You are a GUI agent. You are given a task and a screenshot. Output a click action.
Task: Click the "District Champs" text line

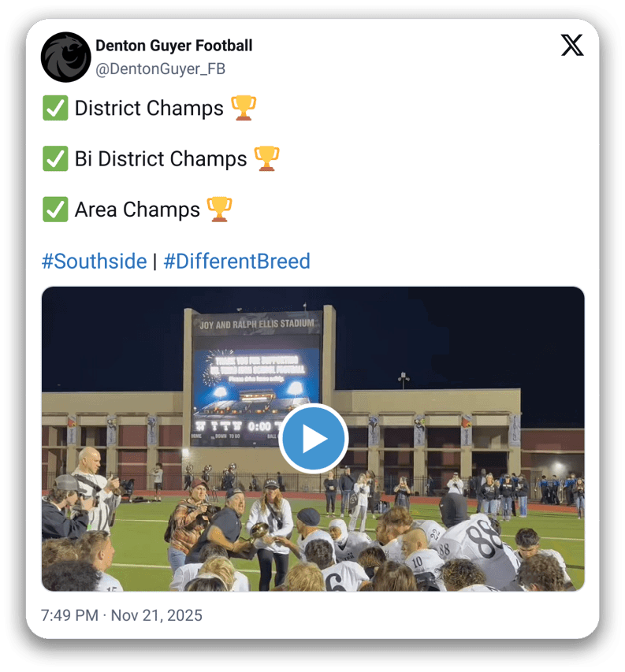pos(149,108)
